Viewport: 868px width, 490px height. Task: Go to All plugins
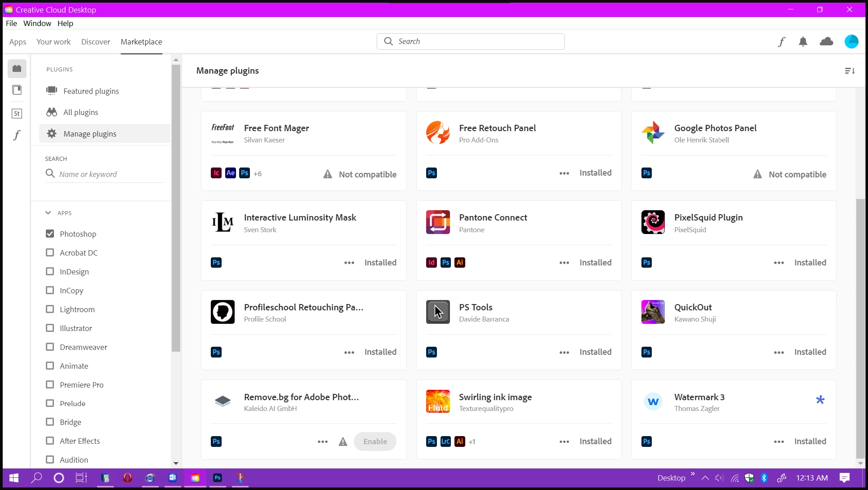tap(80, 112)
